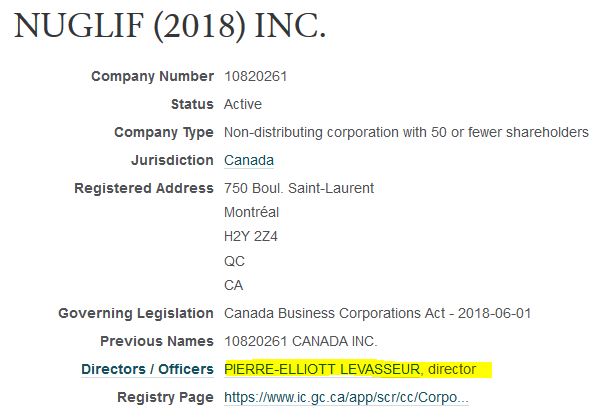
Task: Open the Canada jurisdiction link
Action: (x=249, y=160)
